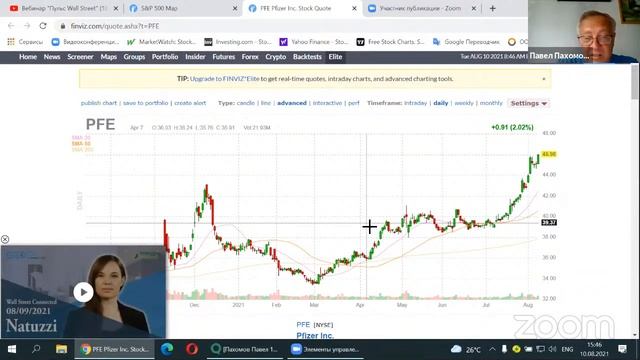640x360 pixels.
Task: Click the Pfizer Inc. company link
Action: pos(315,336)
